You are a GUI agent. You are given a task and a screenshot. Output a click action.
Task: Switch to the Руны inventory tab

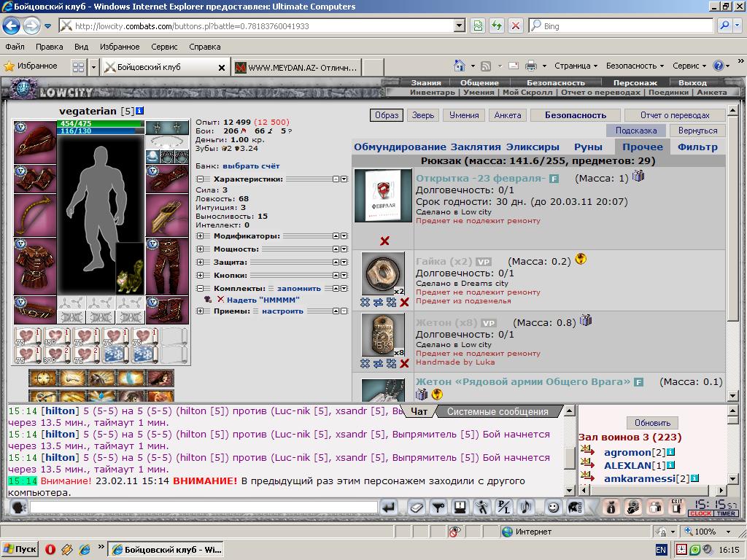point(588,147)
